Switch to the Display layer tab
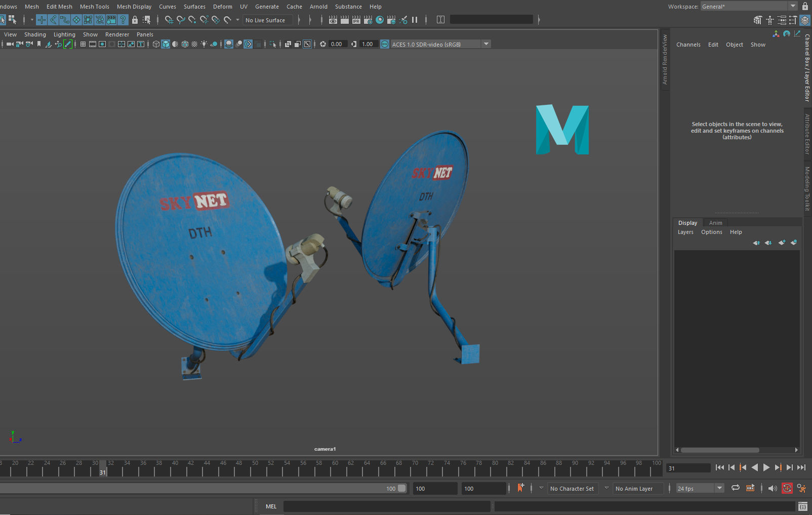 [687, 223]
